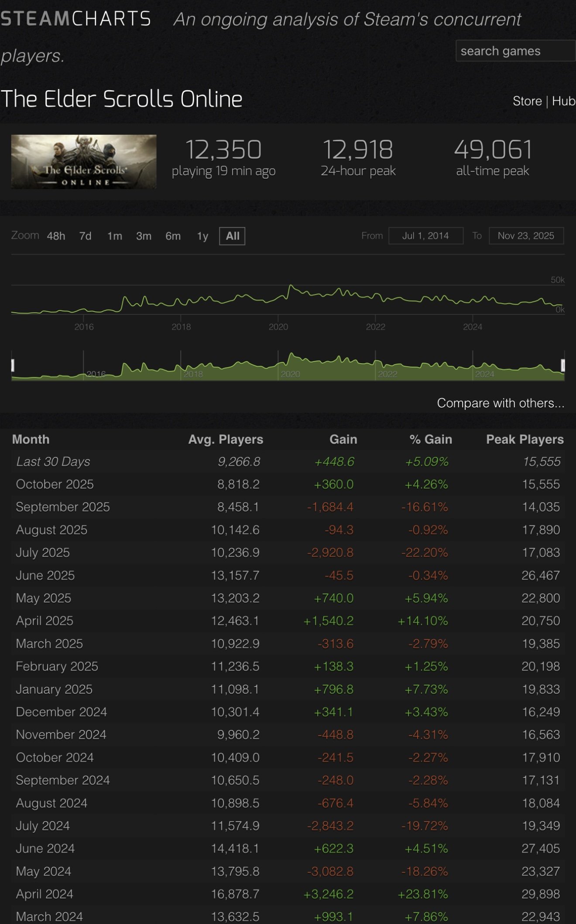Click the Peak Players column header
The width and height of the screenshot is (576, 924).
click(525, 440)
